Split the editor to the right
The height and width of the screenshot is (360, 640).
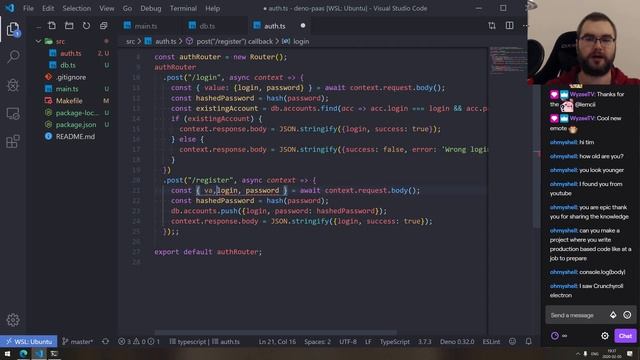[509, 26]
